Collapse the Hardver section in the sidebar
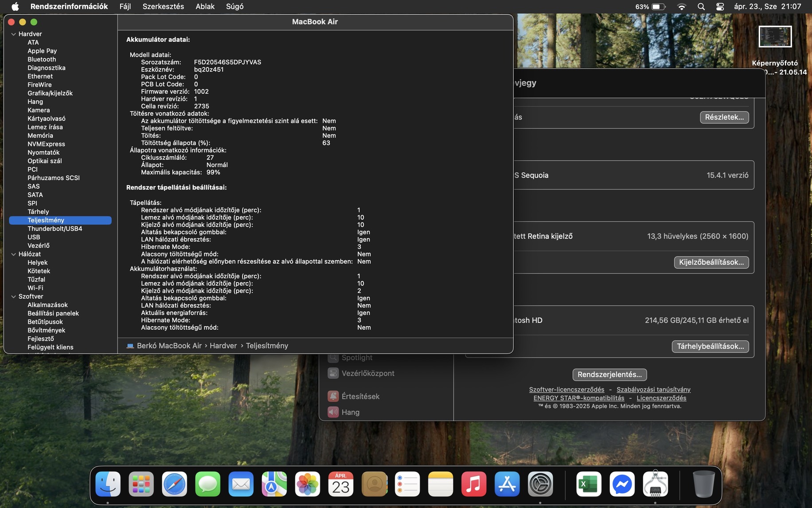 pyautogui.click(x=13, y=34)
